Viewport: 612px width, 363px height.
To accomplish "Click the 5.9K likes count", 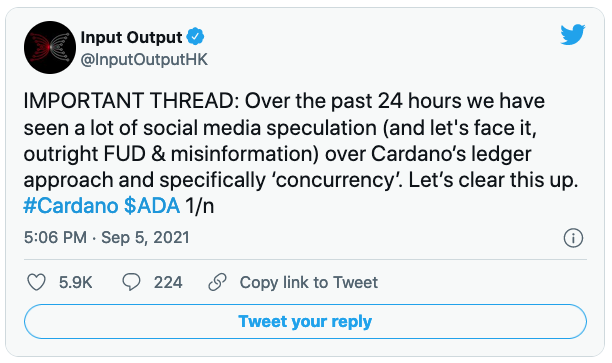I will pyautogui.click(x=75, y=282).
